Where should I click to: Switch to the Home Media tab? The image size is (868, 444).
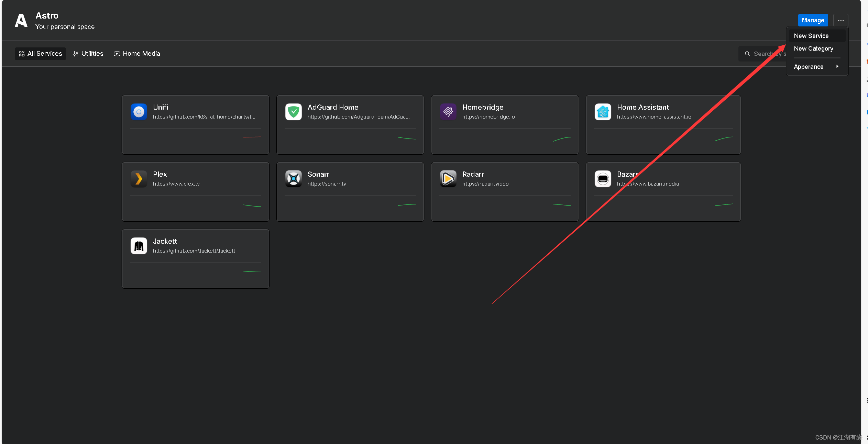(x=137, y=54)
